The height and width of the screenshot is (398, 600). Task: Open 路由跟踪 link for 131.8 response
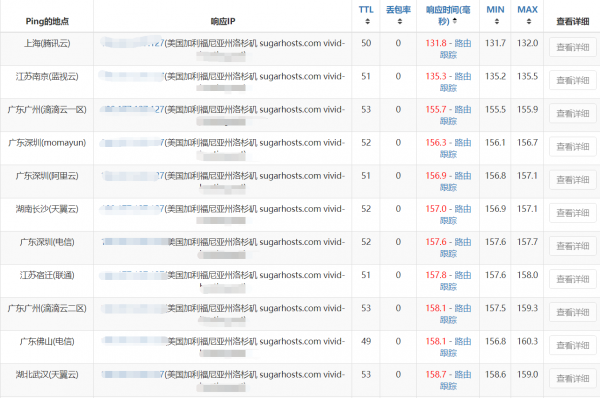click(455, 49)
